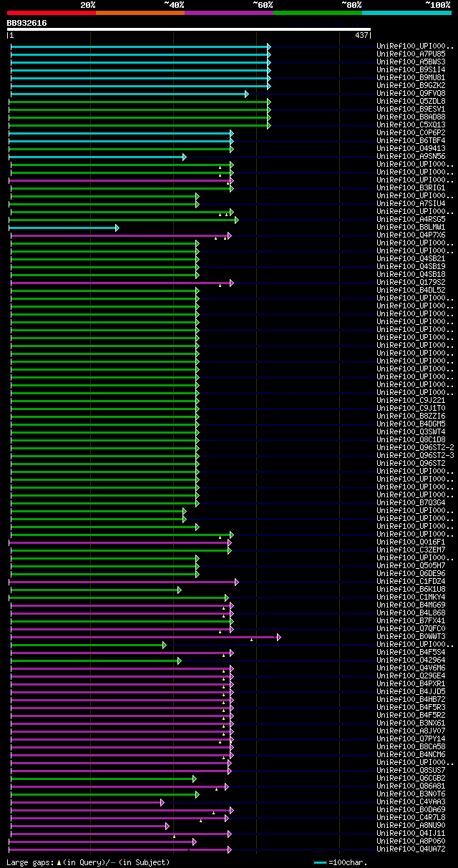Screen dimensions: 458x868
Task: Open hit UniRef100_B9S1I4
Action: 411,69
